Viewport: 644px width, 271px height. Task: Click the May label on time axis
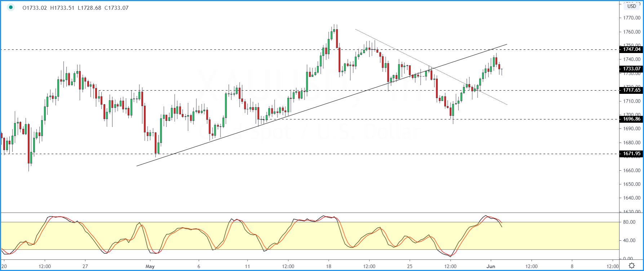[x=150, y=267]
